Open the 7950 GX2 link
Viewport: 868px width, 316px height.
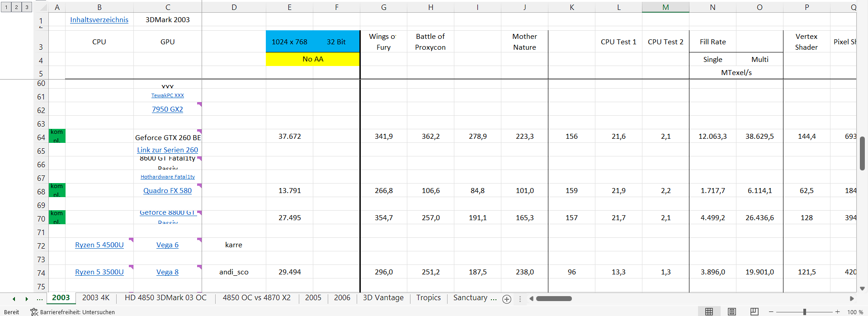[167, 109]
